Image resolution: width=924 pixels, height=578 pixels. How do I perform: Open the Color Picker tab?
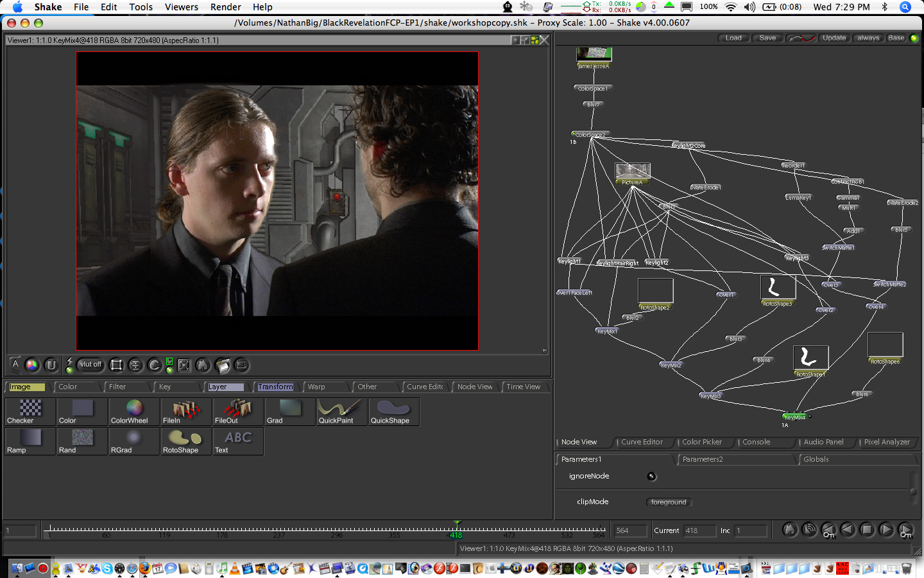click(702, 442)
